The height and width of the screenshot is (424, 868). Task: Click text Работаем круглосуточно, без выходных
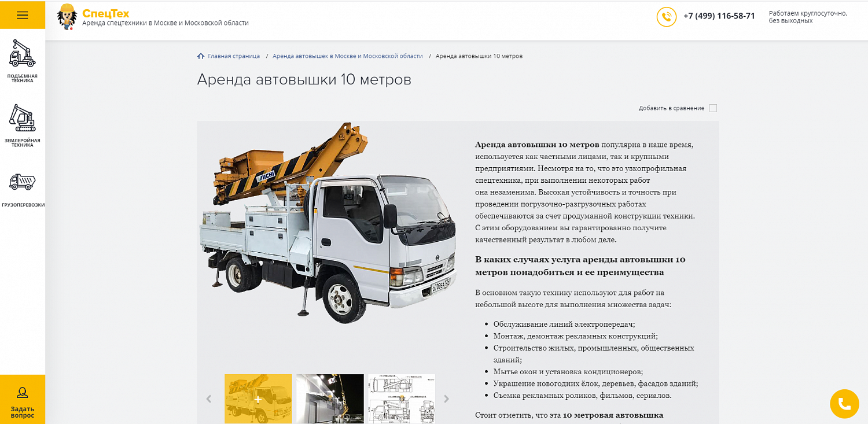(x=808, y=17)
